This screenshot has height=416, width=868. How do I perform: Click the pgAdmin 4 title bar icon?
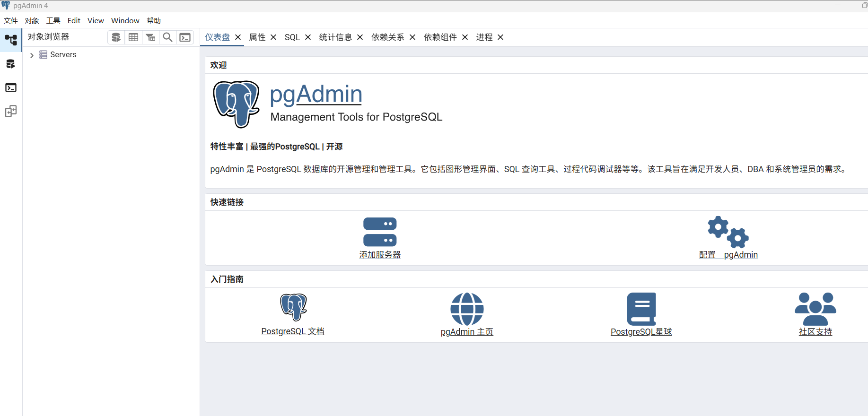tap(6, 5)
